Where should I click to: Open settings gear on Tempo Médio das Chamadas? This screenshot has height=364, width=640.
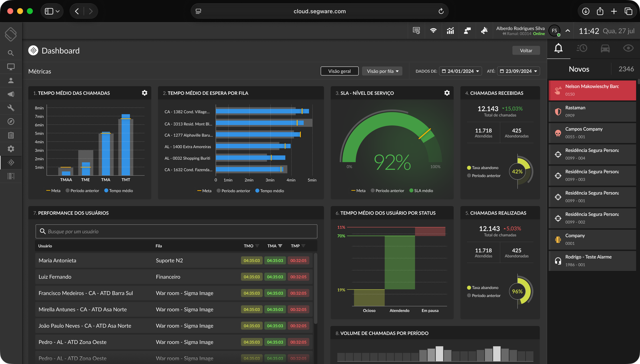(x=144, y=93)
